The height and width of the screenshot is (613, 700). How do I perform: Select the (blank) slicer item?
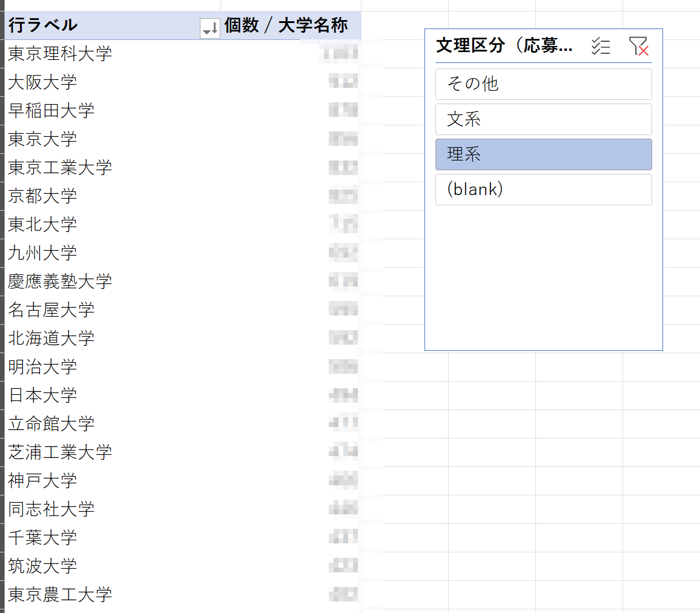coord(543,190)
